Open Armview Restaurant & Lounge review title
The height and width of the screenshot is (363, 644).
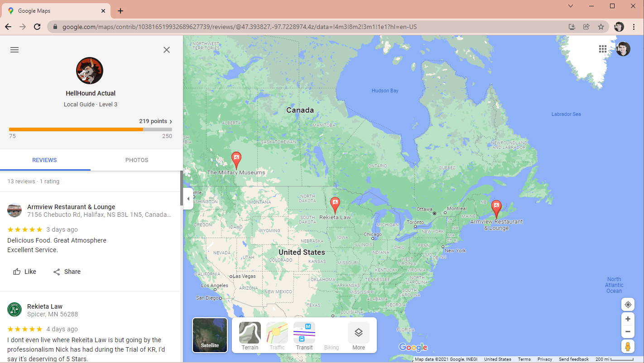[x=71, y=207]
